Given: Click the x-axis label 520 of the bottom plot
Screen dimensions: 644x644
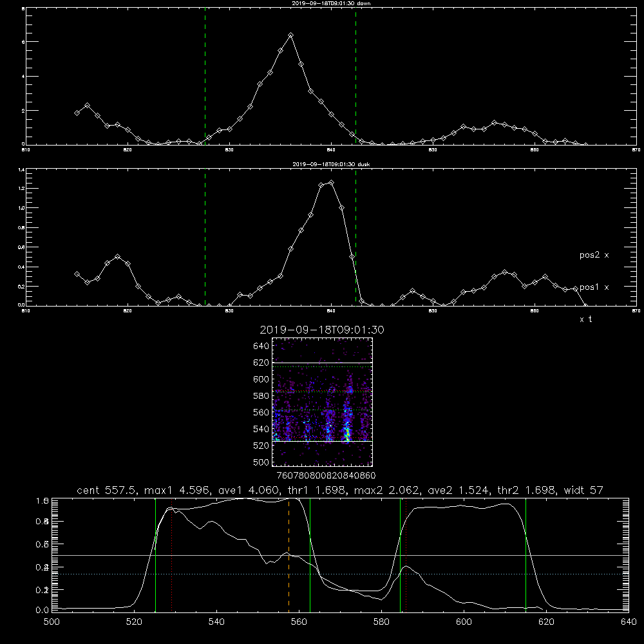Looking at the screenshot, I should point(134,622).
